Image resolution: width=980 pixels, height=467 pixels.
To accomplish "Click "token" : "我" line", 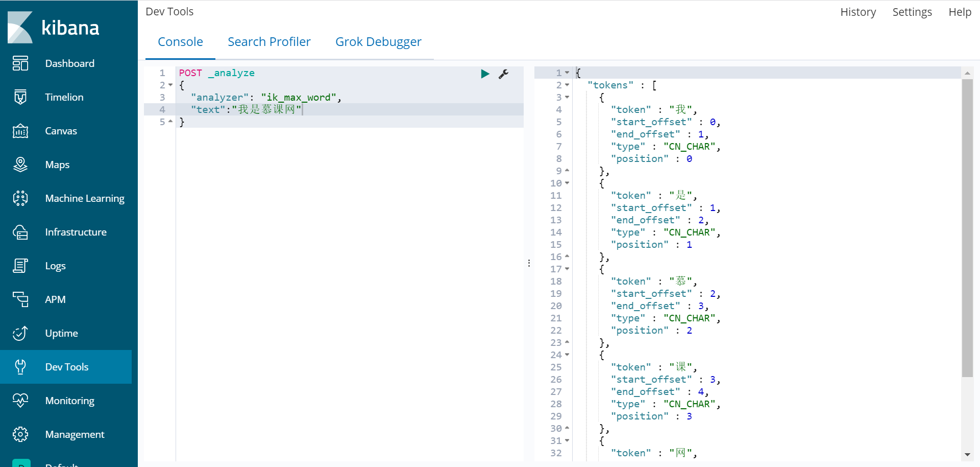I will pyautogui.click(x=654, y=109).
